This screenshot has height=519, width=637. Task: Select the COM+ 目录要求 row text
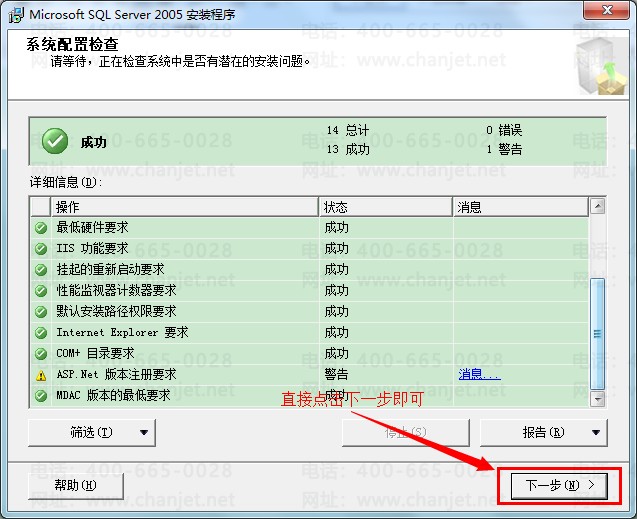click(x=95, y=353)
